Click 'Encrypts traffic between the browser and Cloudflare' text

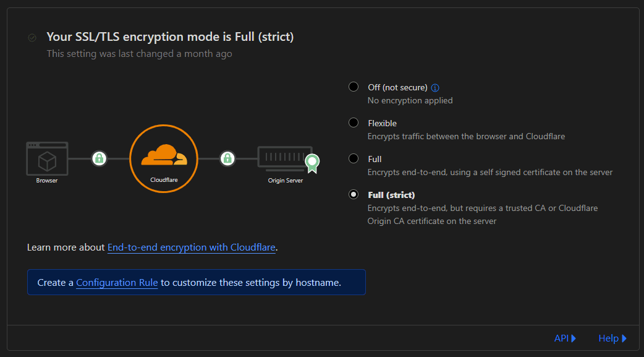click(466, 136)
